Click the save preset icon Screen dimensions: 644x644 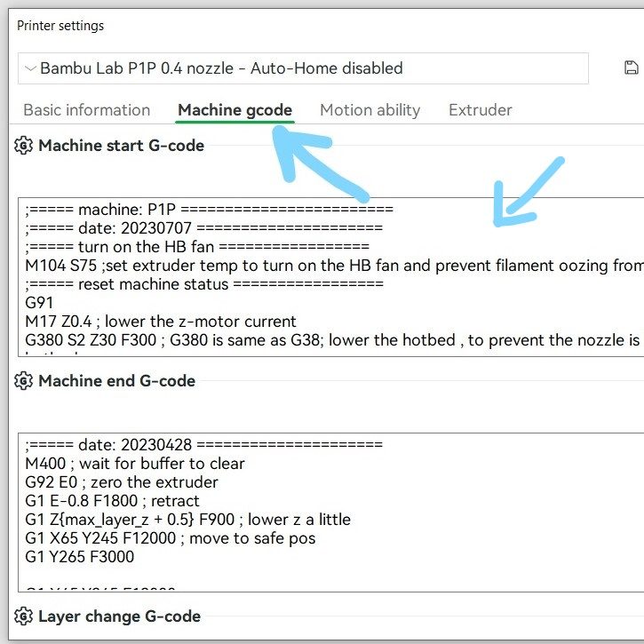(632, 68)
